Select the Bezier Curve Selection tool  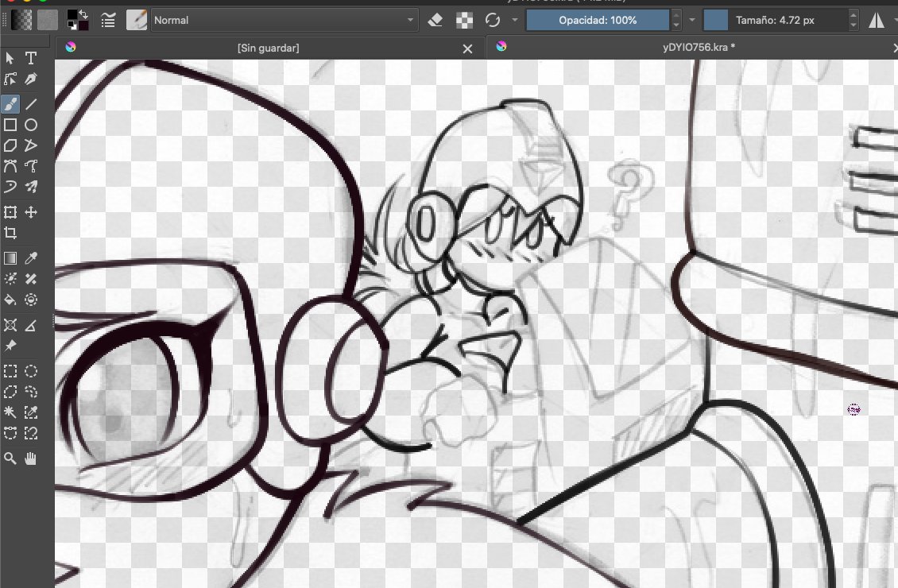click(10, 433)
